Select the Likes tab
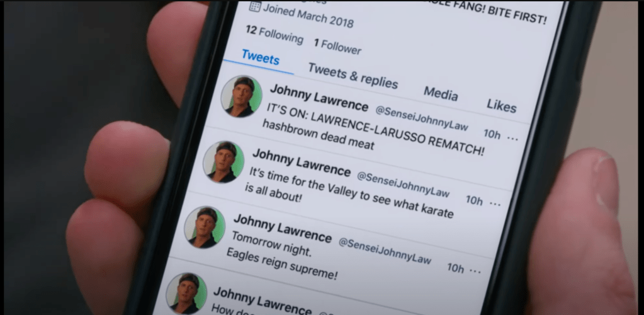The width and height of the screenshot is (644, 315). (502, 106)
